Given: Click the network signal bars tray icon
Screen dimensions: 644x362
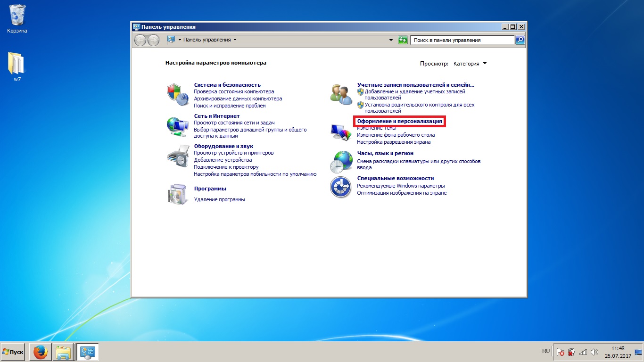Looking at the screenshot, I should click(583, 352).
